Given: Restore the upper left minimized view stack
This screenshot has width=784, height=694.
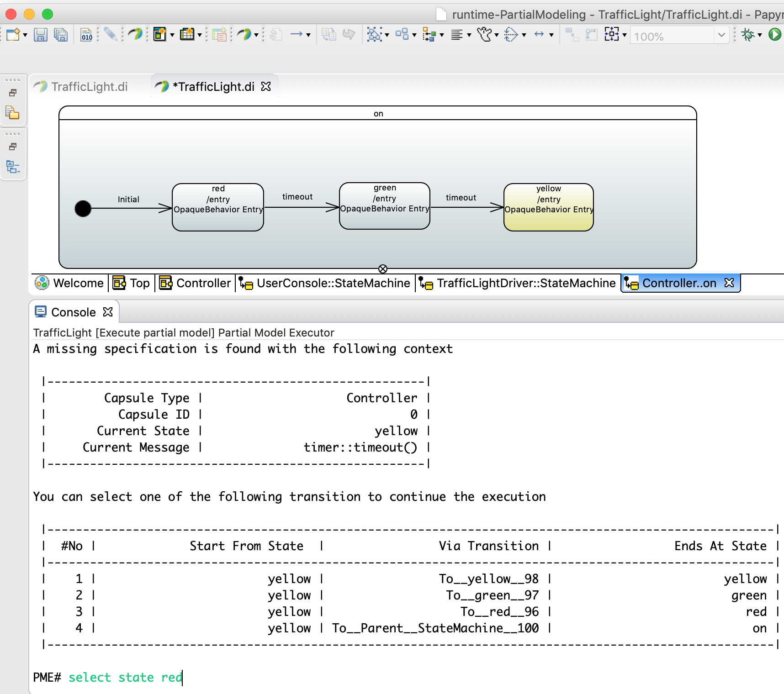Looking at the screenshot, I should click(x=13, y=93).
